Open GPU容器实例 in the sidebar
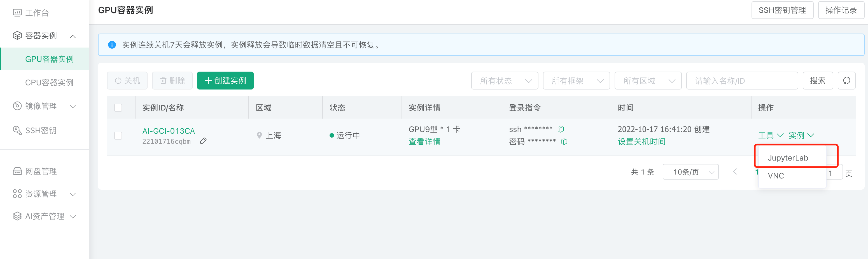This screenshot has width=868, height=259. pos(45,59)
